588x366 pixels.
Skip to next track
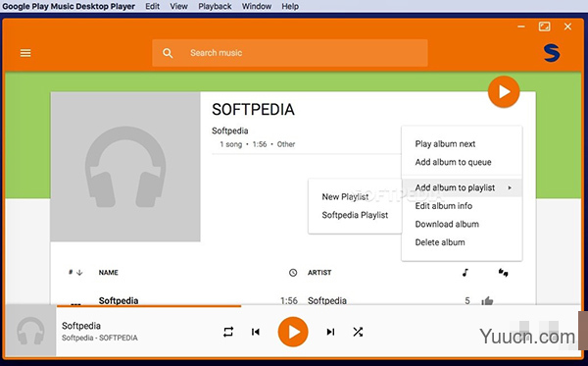pos(330,332)
